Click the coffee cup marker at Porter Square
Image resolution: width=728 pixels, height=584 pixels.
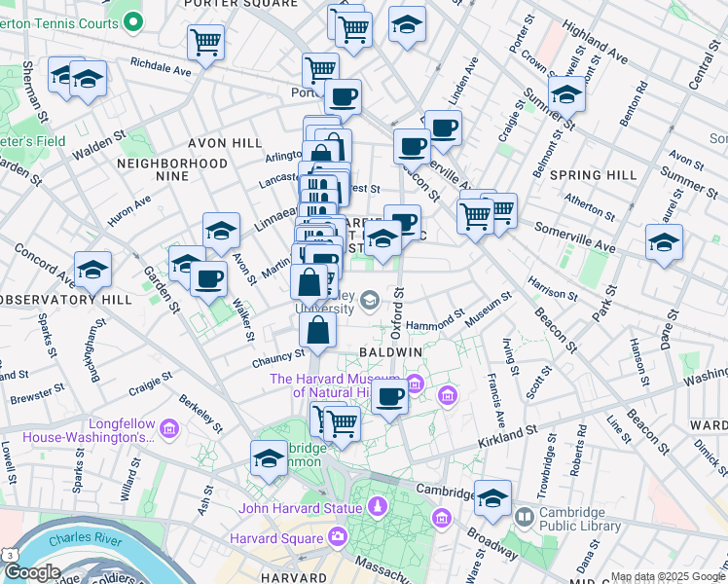click(x=343, y=97)
